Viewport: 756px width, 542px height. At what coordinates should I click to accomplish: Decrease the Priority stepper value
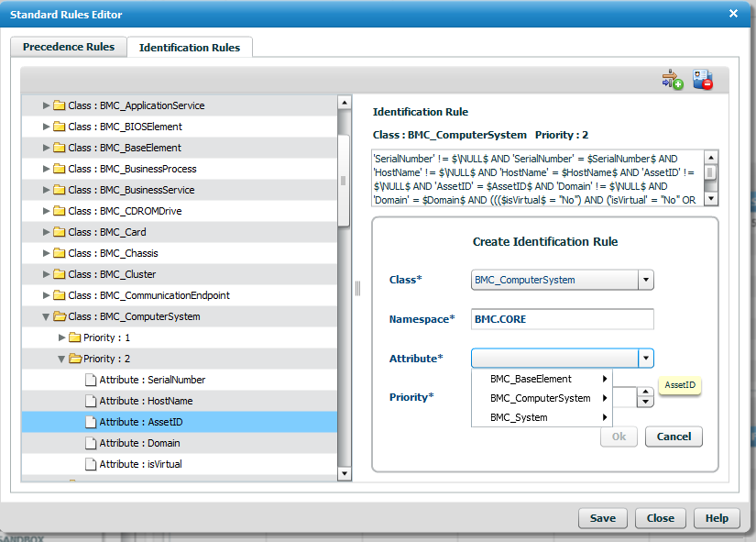(645, 402)
